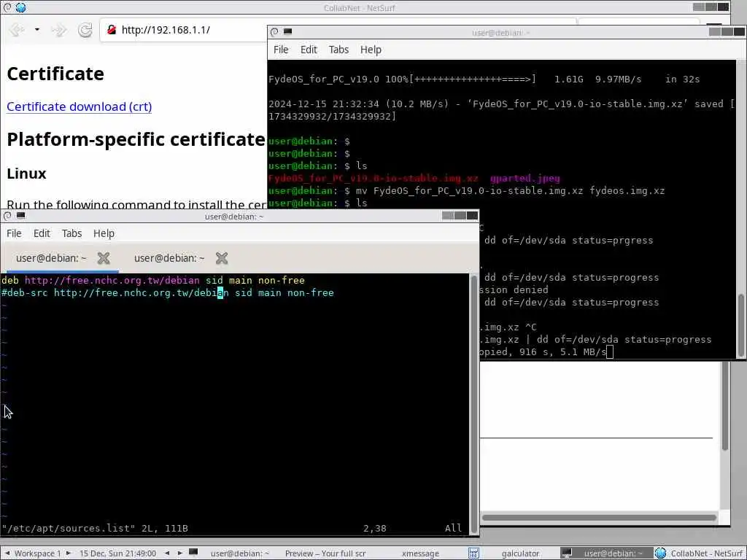This screenshot has width=747, height=560.
Task: Click the Workspace 1 label in taskbar
Action: coord(38,553)
